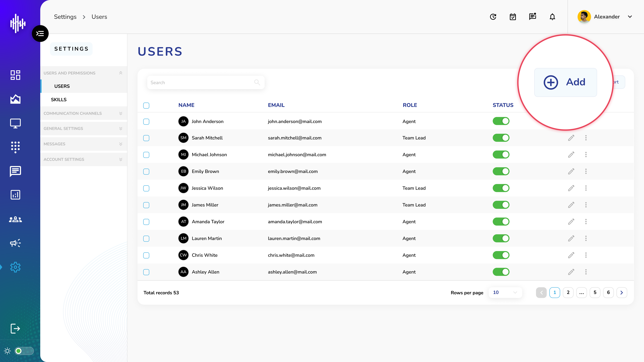Edit Ashley Allen with pencil icon
Viewport: 644px width, 362px height.
click(x=571, y=272)
